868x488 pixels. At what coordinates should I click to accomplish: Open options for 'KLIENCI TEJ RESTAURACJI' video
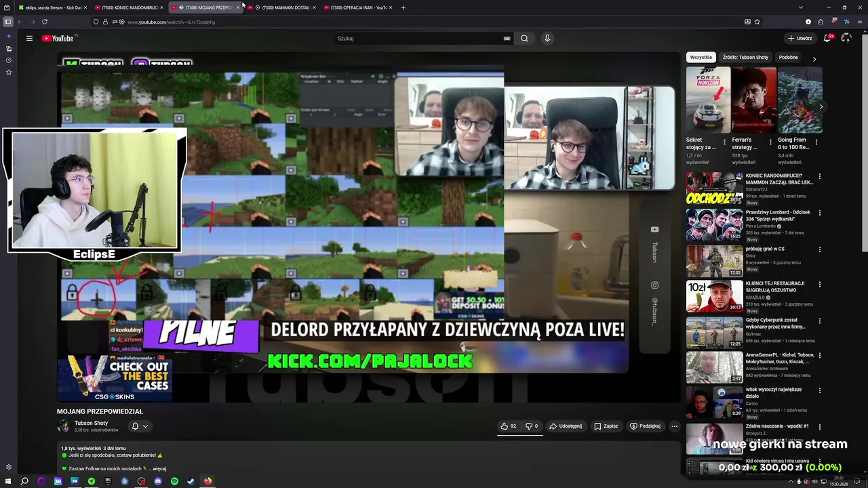819,285
